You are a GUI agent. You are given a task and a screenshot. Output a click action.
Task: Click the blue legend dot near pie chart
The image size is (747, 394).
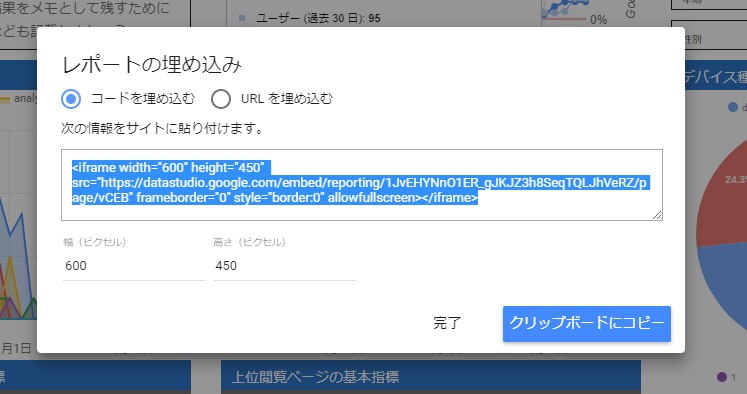point(733,107)
